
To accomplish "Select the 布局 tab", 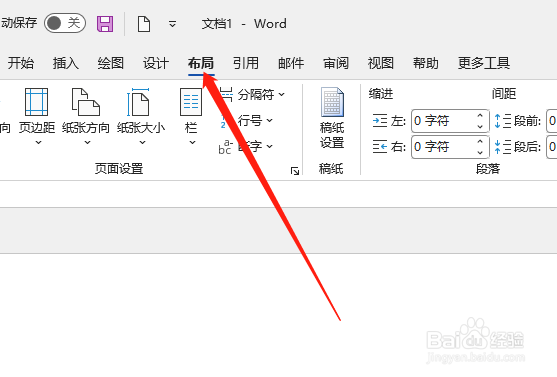I will pos(201,63).
